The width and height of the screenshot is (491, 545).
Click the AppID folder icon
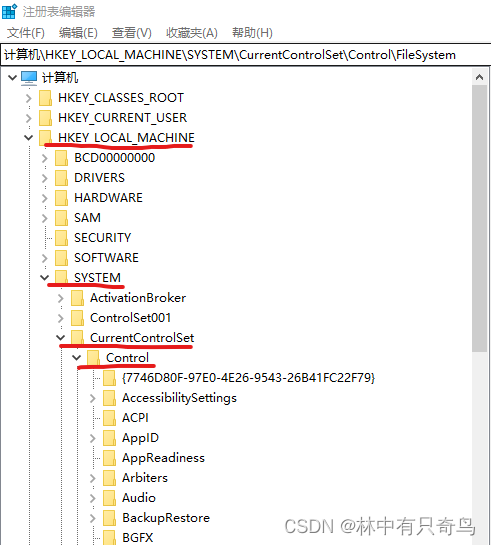[x=109, y=438]
